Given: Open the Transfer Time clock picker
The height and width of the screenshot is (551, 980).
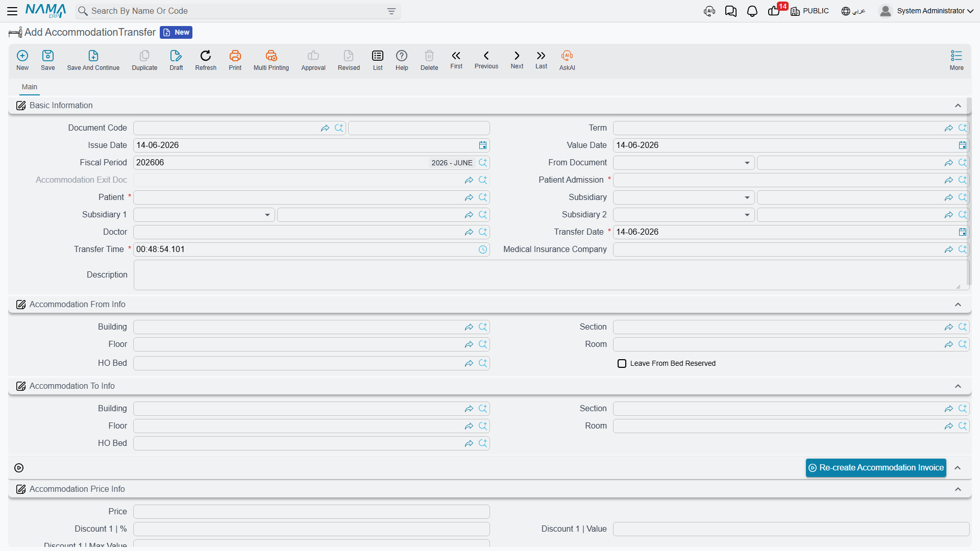Looking at the screenshot, I should coord(483,249).
